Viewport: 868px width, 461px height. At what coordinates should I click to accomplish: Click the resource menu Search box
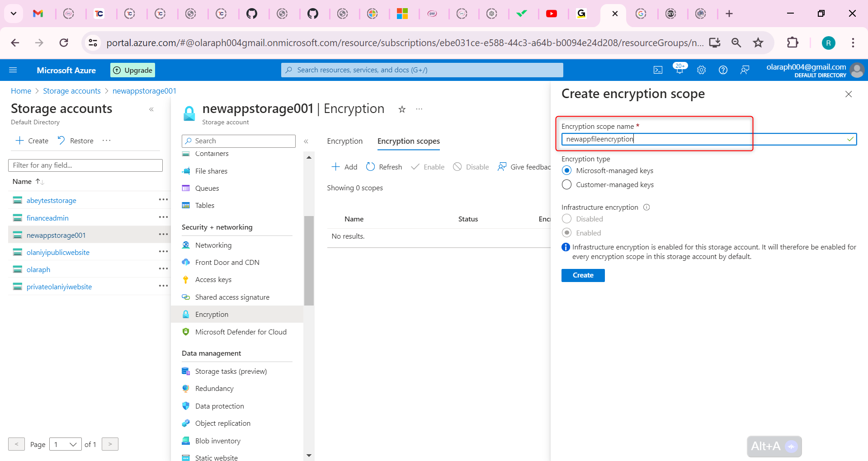[x=239, y=141]
